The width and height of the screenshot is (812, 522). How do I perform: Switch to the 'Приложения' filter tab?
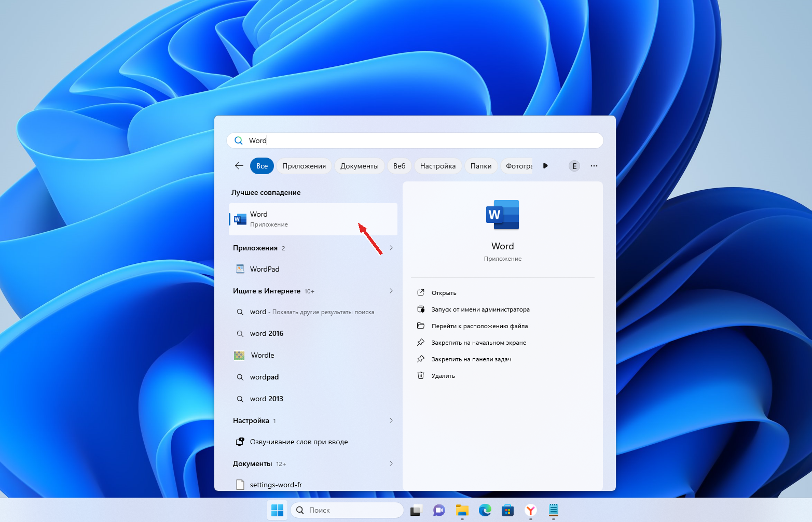coord(304,166)
